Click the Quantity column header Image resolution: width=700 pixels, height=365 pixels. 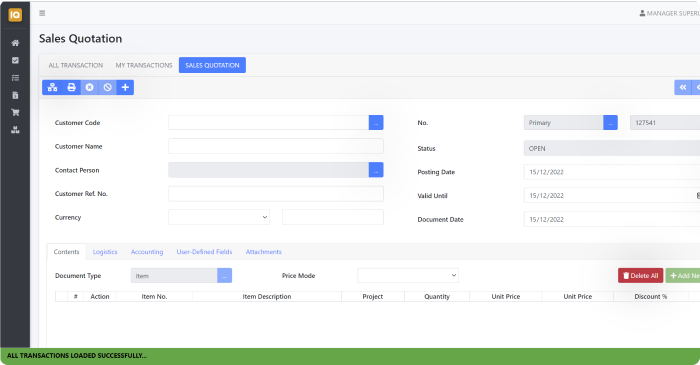click(x=437, y=297)
